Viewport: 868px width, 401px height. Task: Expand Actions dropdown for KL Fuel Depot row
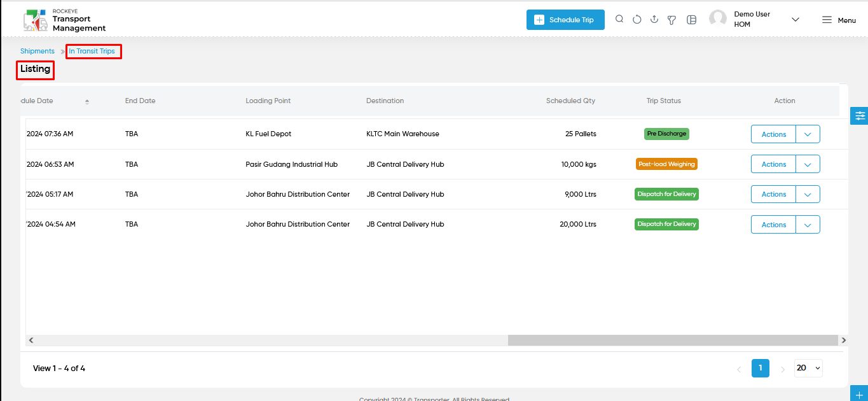click(808, 134)
